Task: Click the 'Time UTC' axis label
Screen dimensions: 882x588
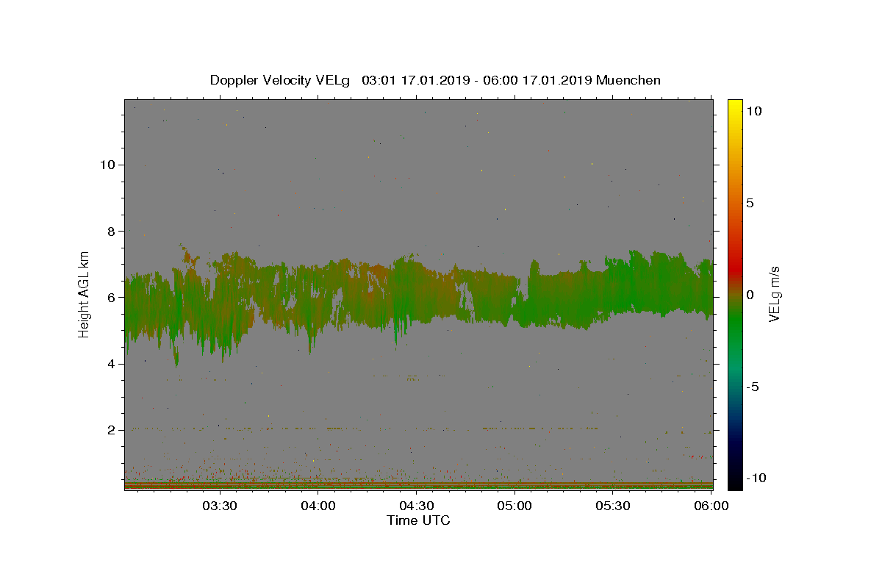Action: pyautogui.click(x=418, y=520)
